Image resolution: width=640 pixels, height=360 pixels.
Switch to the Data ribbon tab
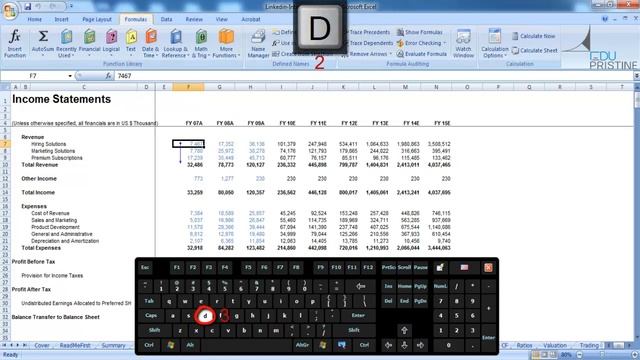pyautogui.click(x=166, y=19)
